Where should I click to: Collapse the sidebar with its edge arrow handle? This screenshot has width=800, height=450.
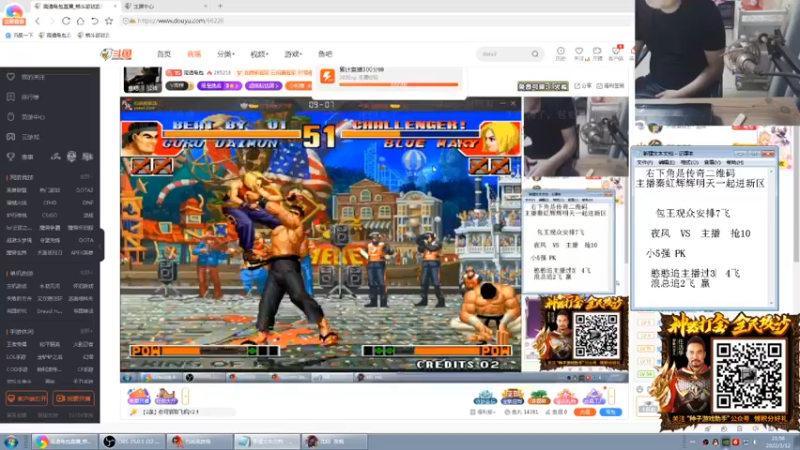pos(101,245)
